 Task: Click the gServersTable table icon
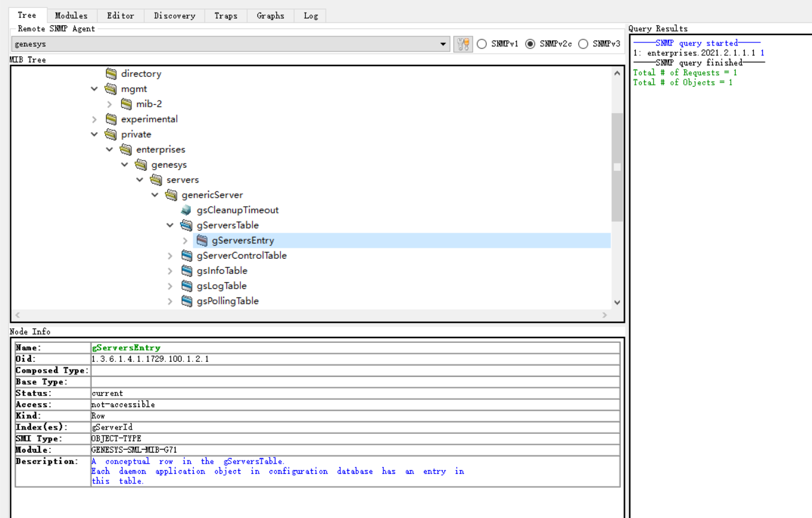(x=186, y=225)
